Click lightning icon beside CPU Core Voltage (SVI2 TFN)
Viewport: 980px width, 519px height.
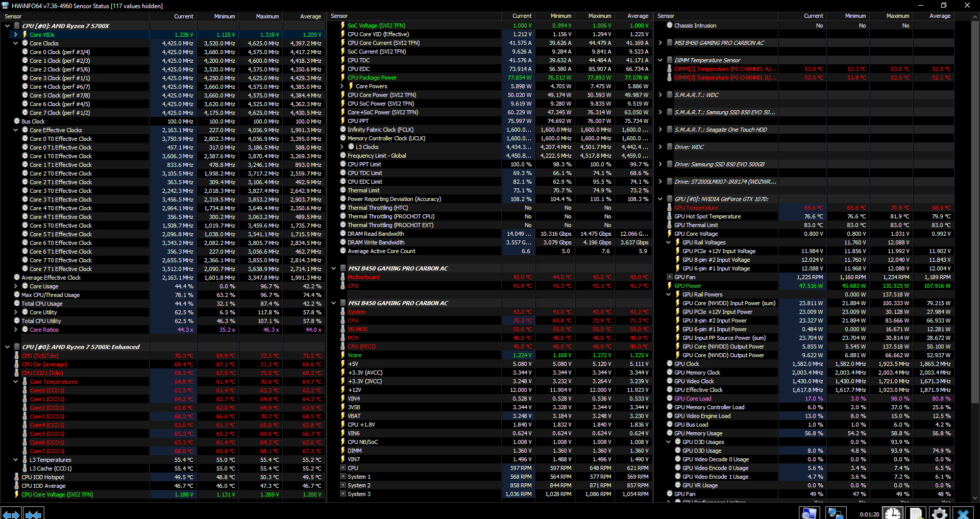(x=16, y=495)
